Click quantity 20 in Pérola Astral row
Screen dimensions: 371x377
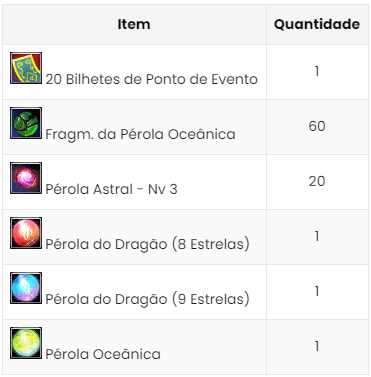coord(317,181)
